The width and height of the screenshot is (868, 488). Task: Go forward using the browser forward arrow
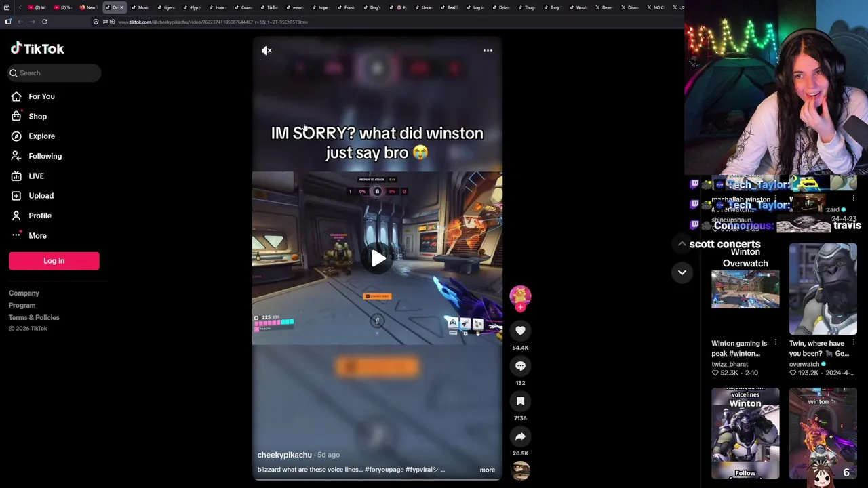click(x=32, y=22)
